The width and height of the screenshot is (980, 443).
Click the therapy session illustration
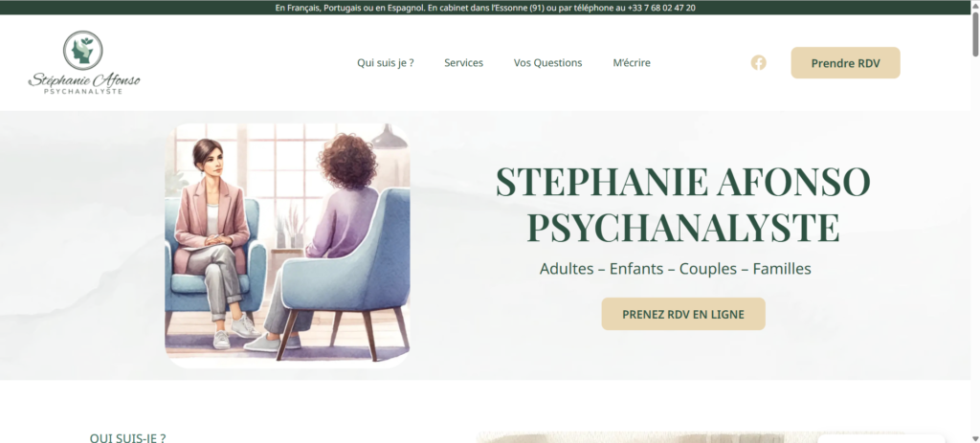(287, 245)
